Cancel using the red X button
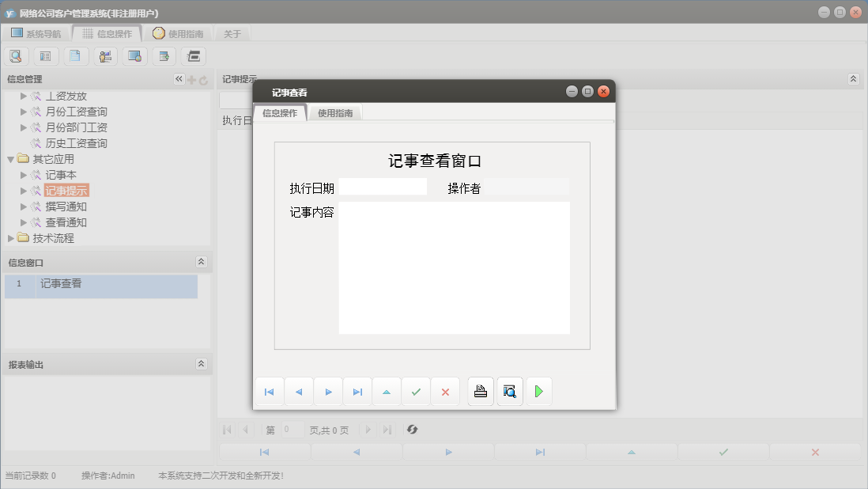The image size is (868, 489). click(x=445, y=391)
